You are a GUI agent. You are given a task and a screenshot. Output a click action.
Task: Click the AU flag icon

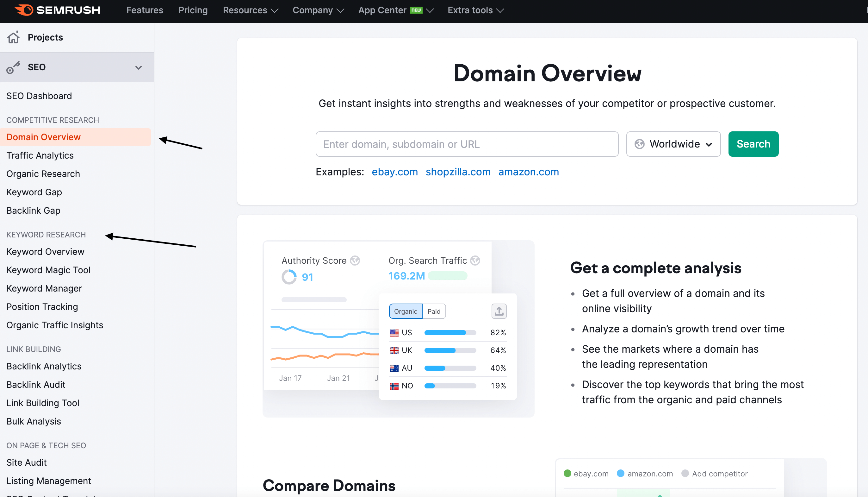[x=394, y=368]
